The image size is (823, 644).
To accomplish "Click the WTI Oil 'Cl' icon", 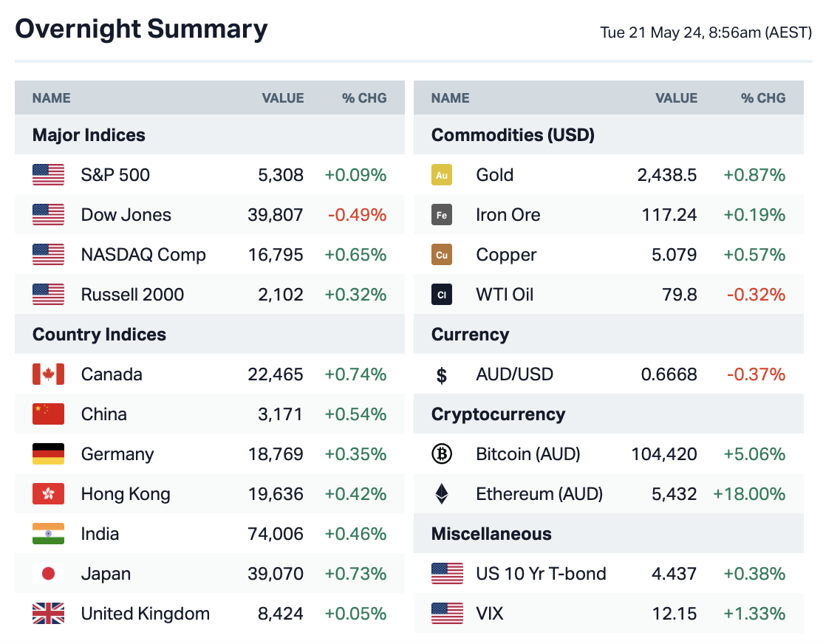I will pos(442,295).
